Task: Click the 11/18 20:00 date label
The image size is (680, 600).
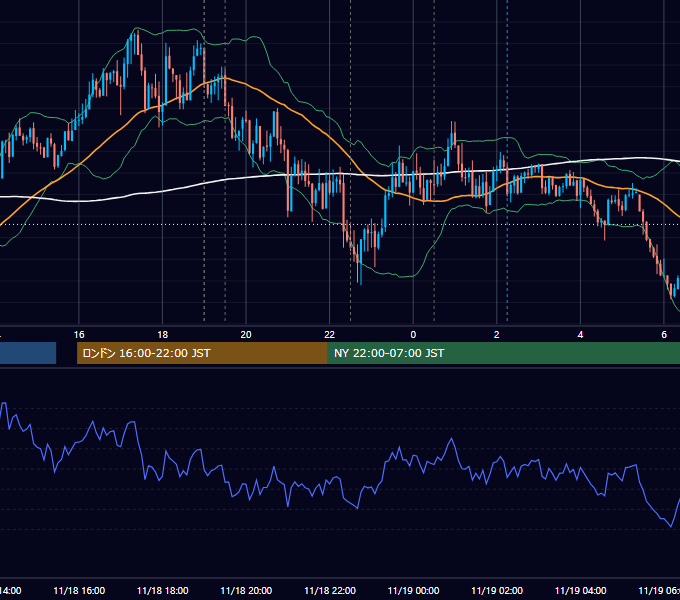Action: tap(246, 591)
